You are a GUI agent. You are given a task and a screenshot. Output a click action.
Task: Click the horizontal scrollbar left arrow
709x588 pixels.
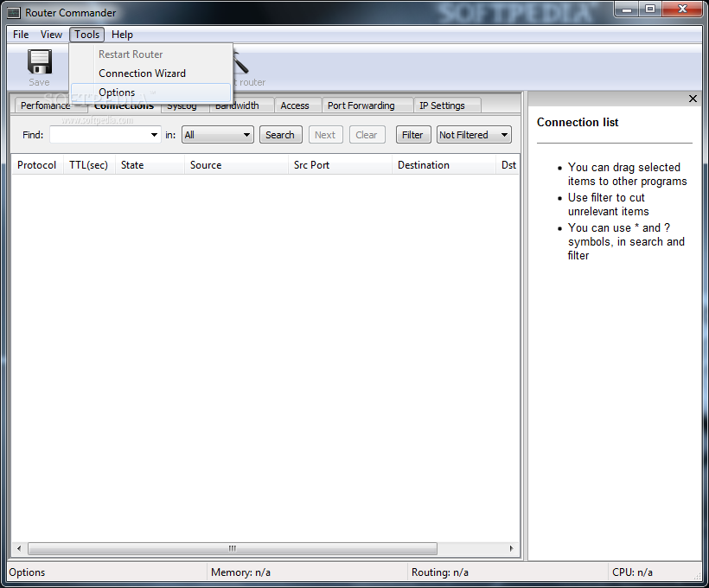[x=19, y=548]
